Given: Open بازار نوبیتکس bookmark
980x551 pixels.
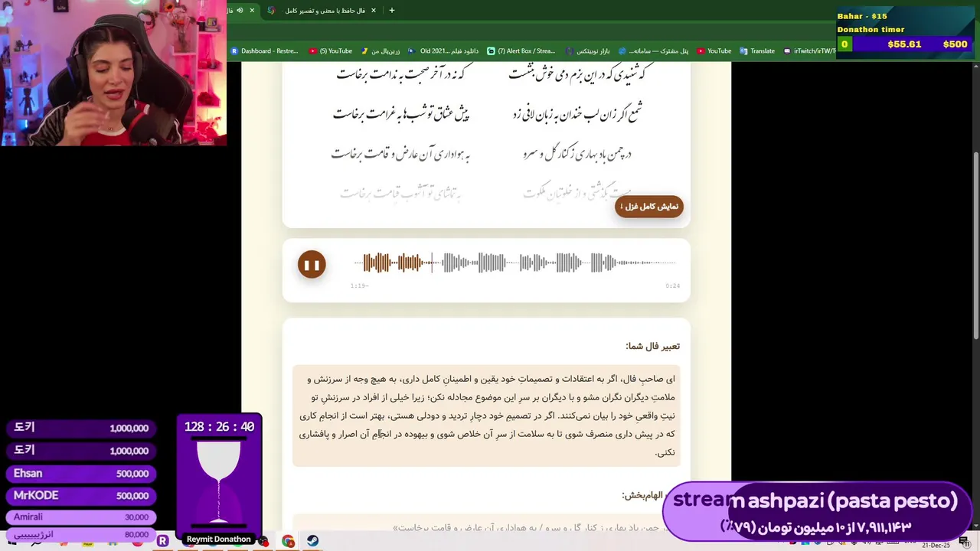Looking at the screenshot, I should (588, 51).
